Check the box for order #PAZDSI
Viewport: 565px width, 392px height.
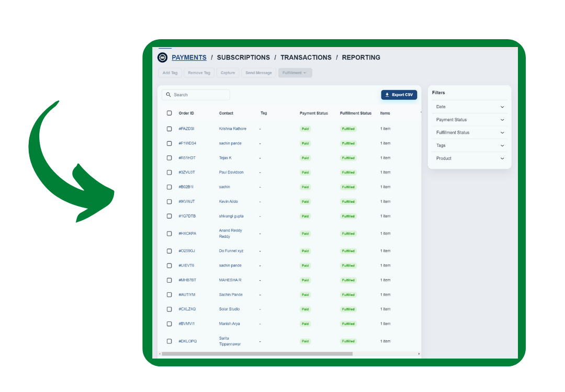[x=169, y=129]
